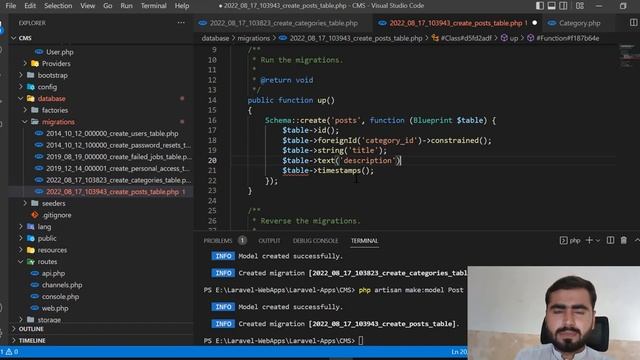Open the create_users_table.php migration file
Viewport: 640px width, 360px height.
112,133
